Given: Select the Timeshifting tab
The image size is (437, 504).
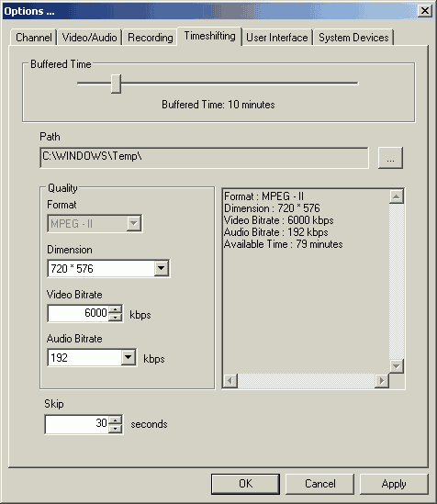Looking at the screenshot, I should point(209,36).
